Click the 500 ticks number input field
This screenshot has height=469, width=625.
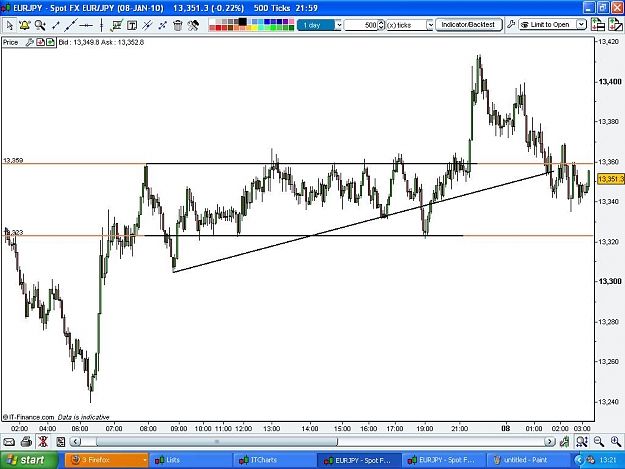point(361,25)
